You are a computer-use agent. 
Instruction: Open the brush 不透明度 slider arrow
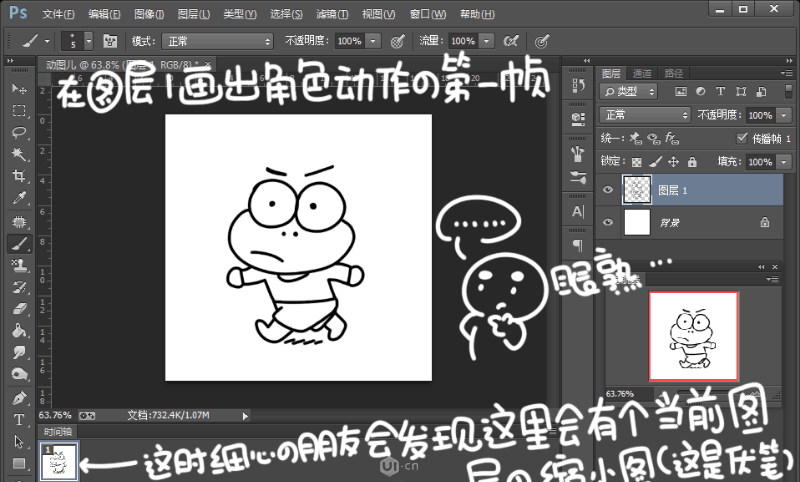coord(373,41)
